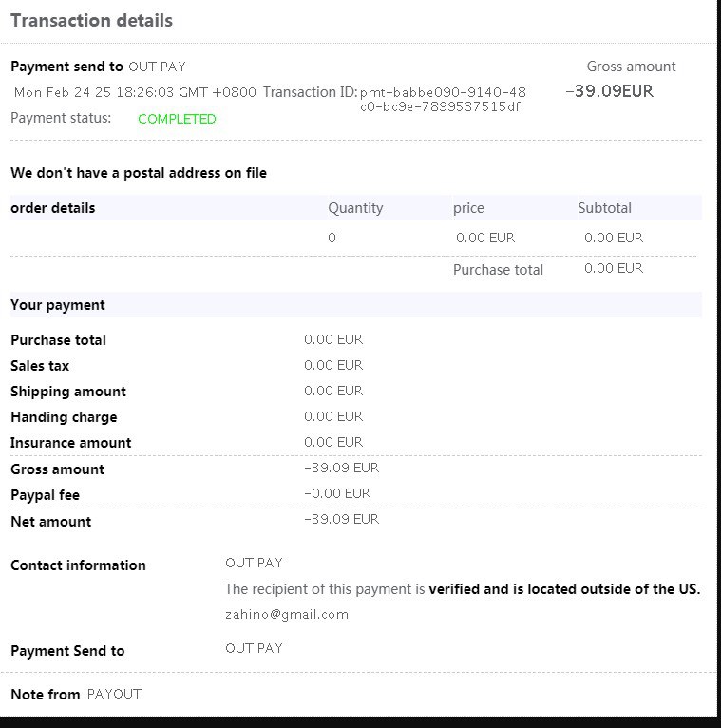The image size is (721, 728).
Task: Click the COMPLETED payment status text
Action: (177, 119)
